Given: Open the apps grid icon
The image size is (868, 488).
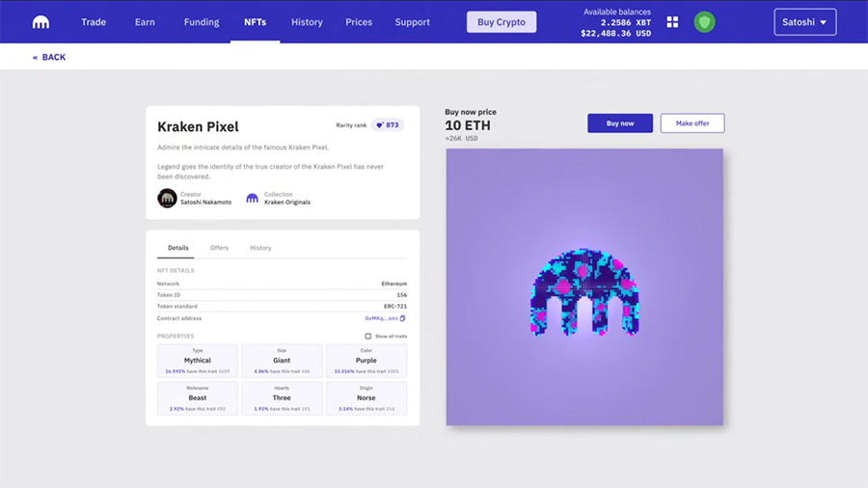Looking at the screenshot, I should tap(672, 22).
